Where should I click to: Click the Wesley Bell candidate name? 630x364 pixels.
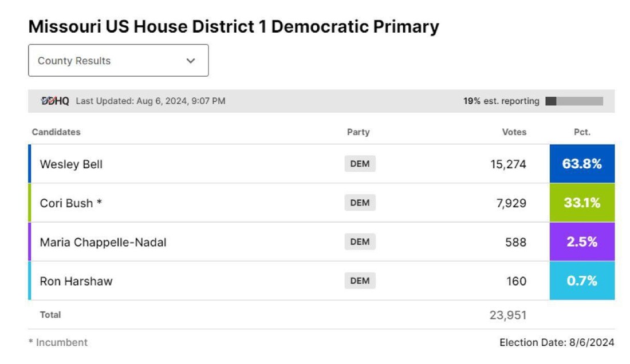[71, 164]
